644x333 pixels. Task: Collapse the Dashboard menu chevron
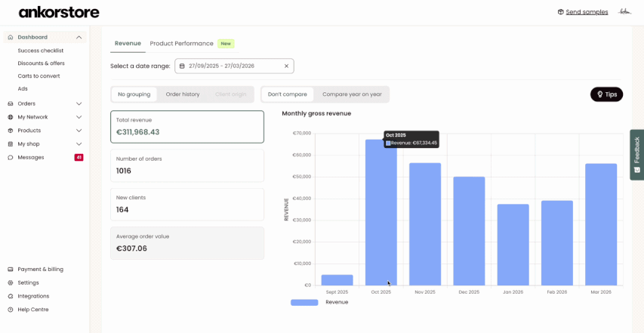(79, 37)
